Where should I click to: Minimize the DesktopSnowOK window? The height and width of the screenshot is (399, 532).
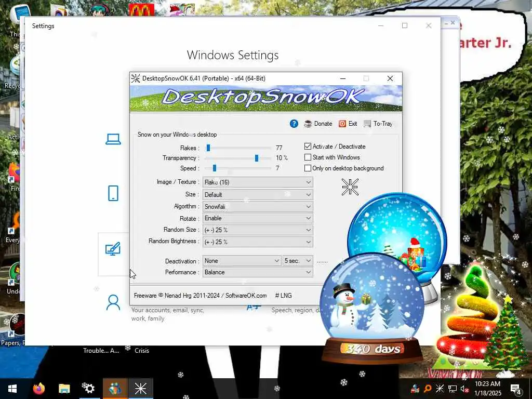pos(343,78)
